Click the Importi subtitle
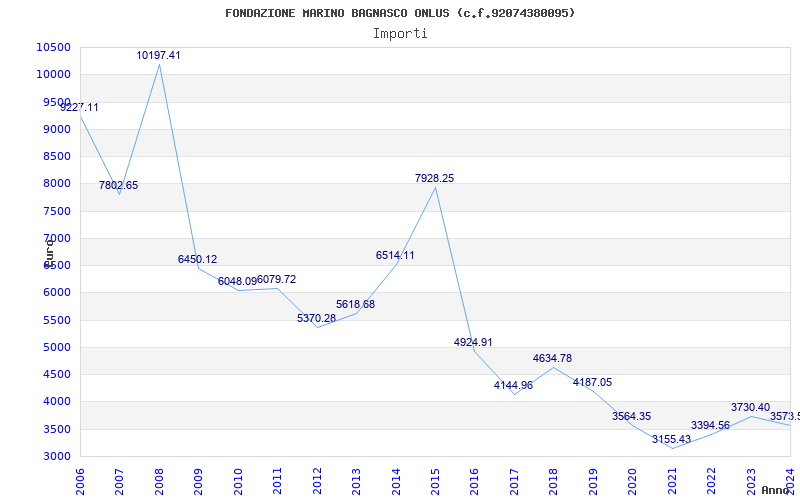The image size is (800, 500). pos(400,34)
